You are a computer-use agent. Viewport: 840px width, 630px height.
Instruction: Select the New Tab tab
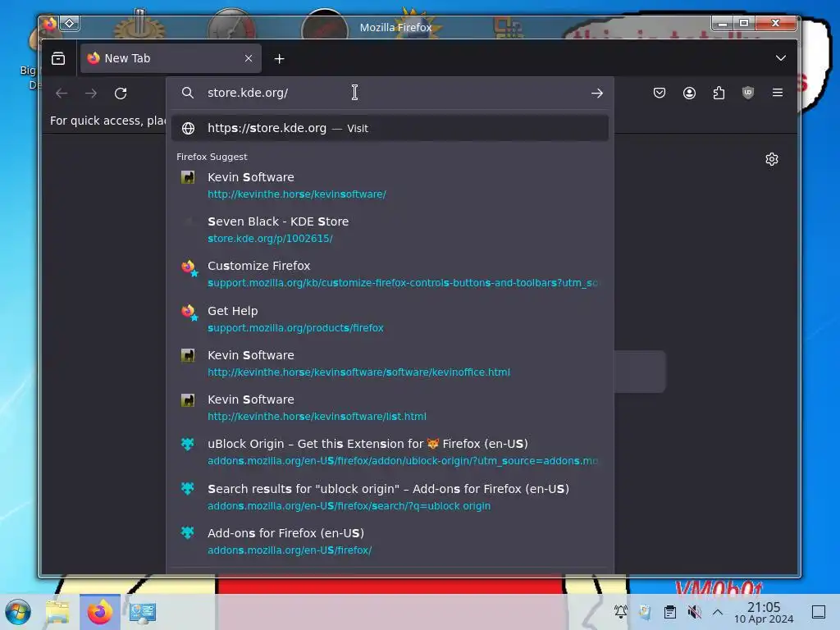(x=171, y=58)
